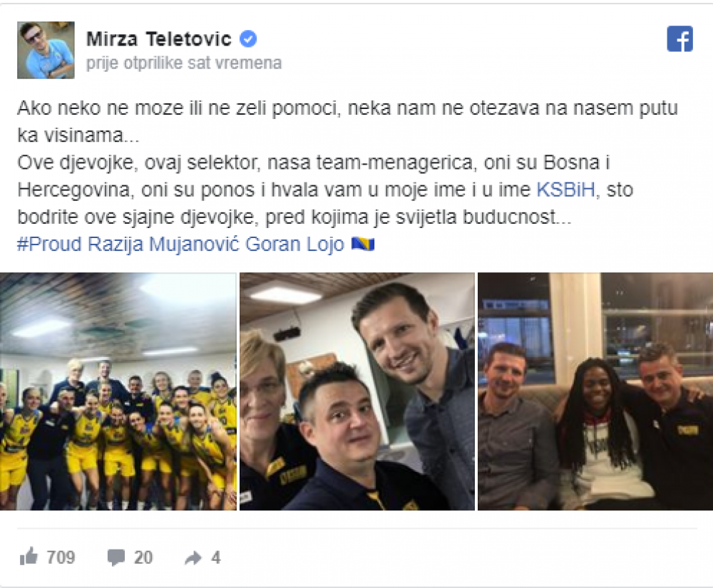Viewport: 713px width, 588px height.
Task: Click the thumbs-up like icon
Action: (29, 556)
